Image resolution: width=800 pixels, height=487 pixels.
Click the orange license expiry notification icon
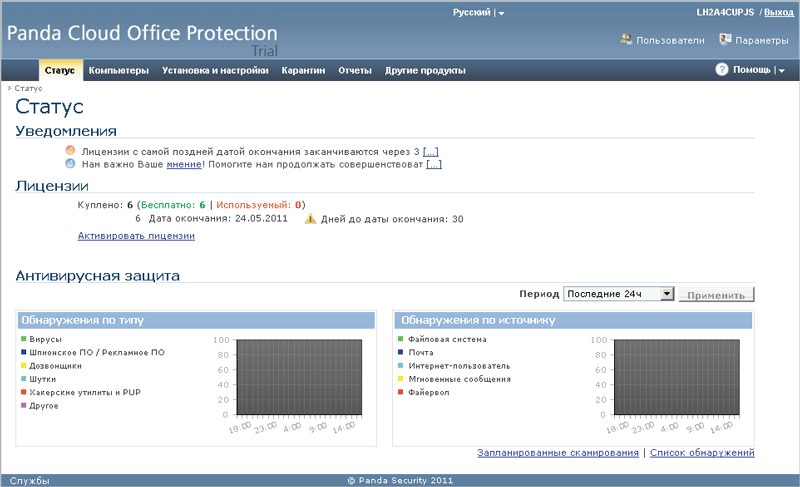click(x=70, y=150)
